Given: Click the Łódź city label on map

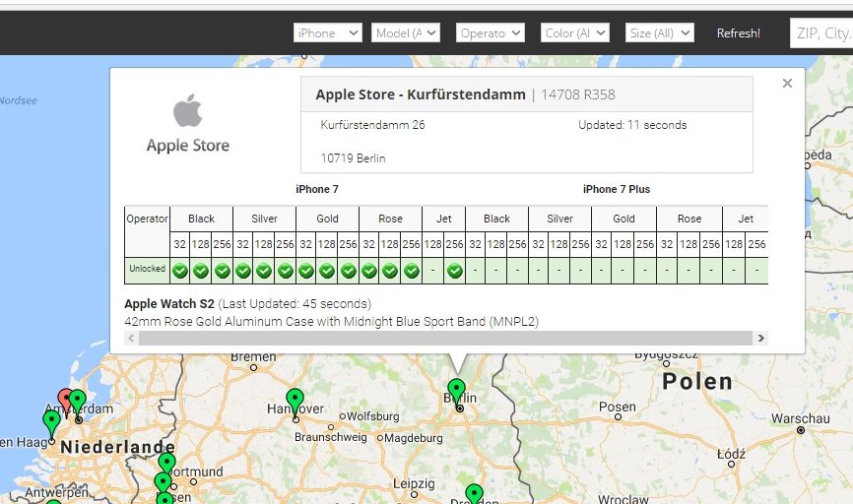Looking at the screenshot, I should [731, 454].
